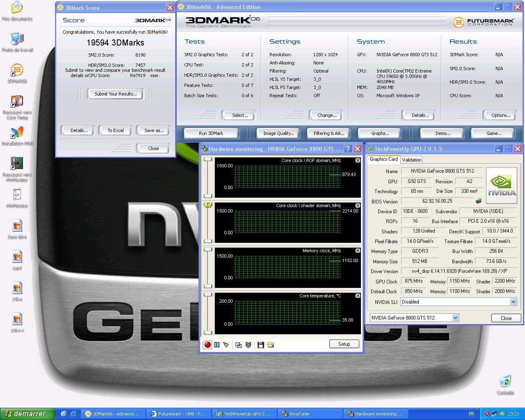Close the Core temperature graph
525x420 pixels.
coord(358,296)
